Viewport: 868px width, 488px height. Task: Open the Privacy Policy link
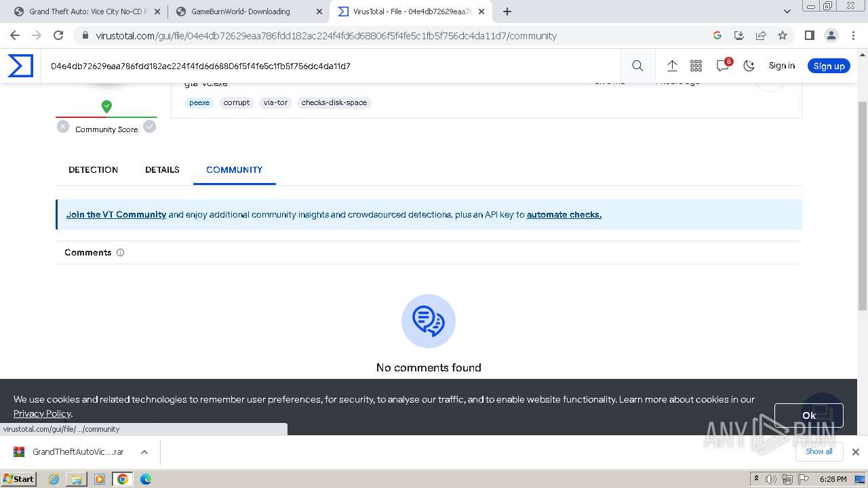[x=42, y=413]
